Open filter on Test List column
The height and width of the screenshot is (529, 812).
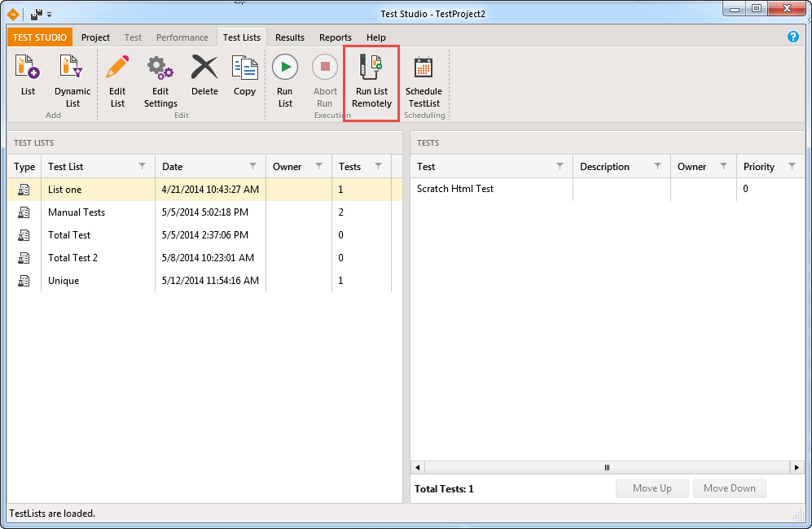(x=142, y=166)
